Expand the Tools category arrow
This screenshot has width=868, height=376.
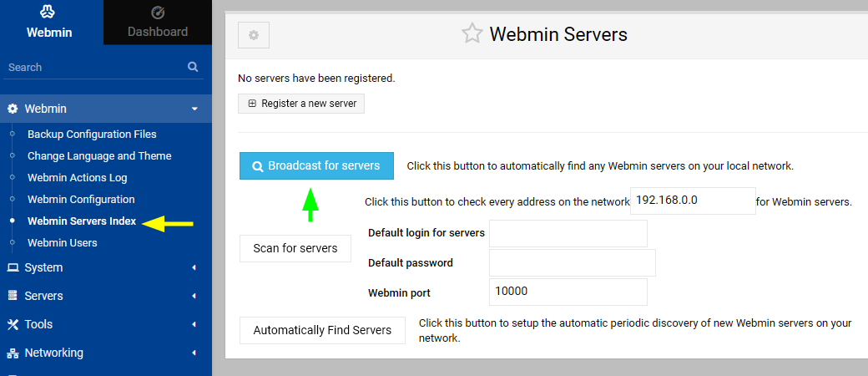(x=194, y=324)
